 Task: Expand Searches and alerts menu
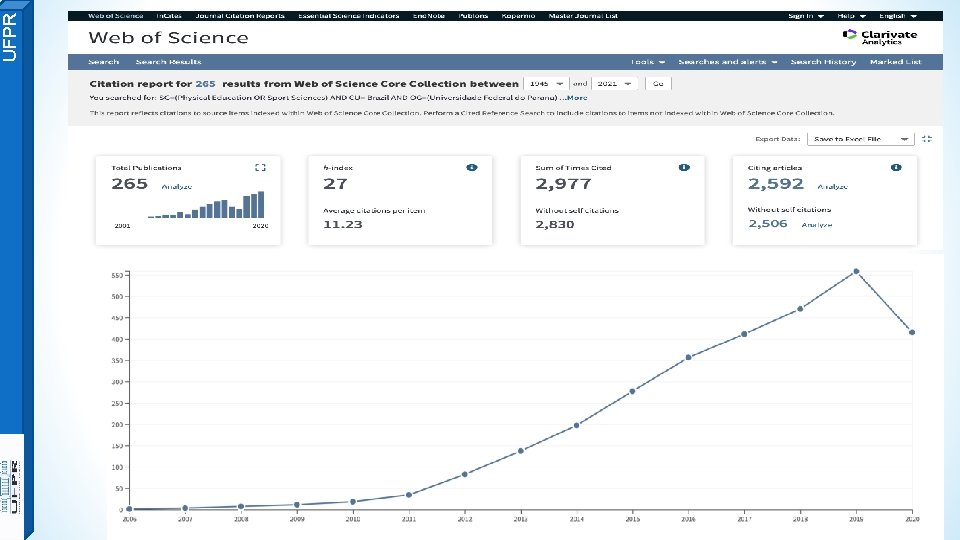(x=727, y=62)
